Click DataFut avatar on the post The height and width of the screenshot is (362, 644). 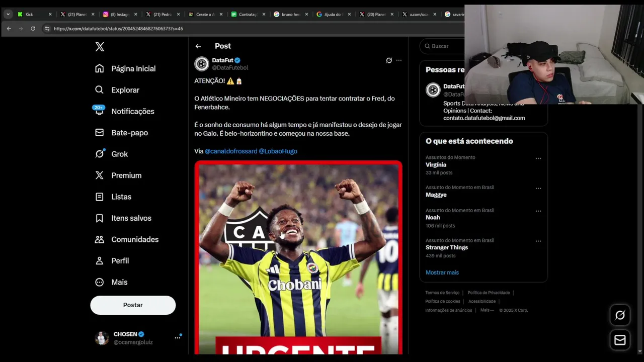click(202, 64)
